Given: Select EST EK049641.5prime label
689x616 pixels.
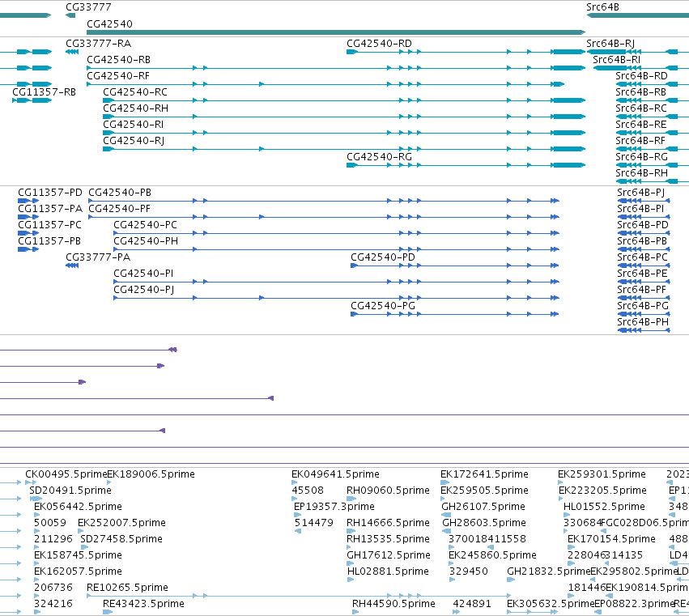Looking at the screenshot, I should 335,474.
